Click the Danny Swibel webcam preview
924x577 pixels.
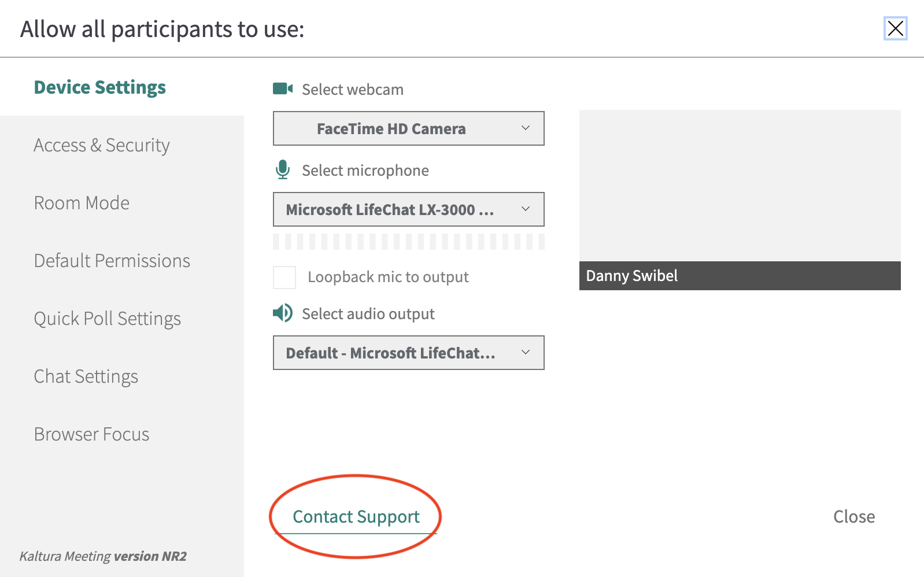(x=740, y=186)
